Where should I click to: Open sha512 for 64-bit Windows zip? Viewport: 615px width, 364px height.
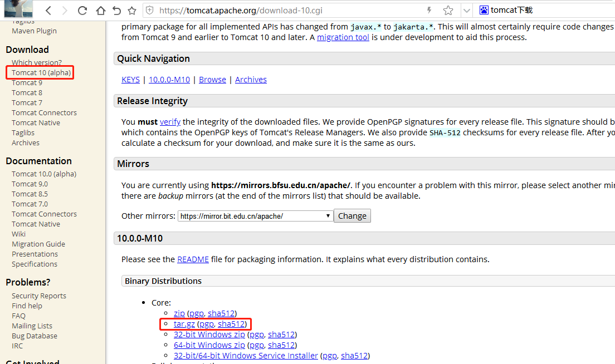(x=281, y=345)
